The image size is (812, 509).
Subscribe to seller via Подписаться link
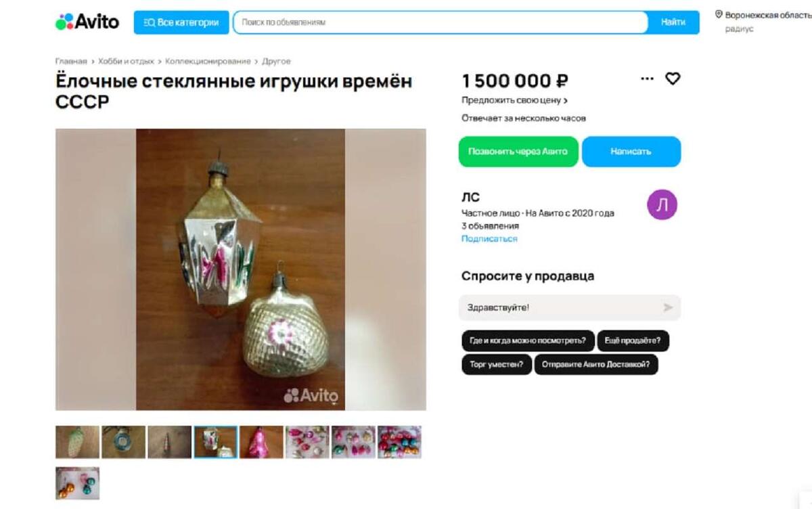pyautogui.click(x=489, y=239)
